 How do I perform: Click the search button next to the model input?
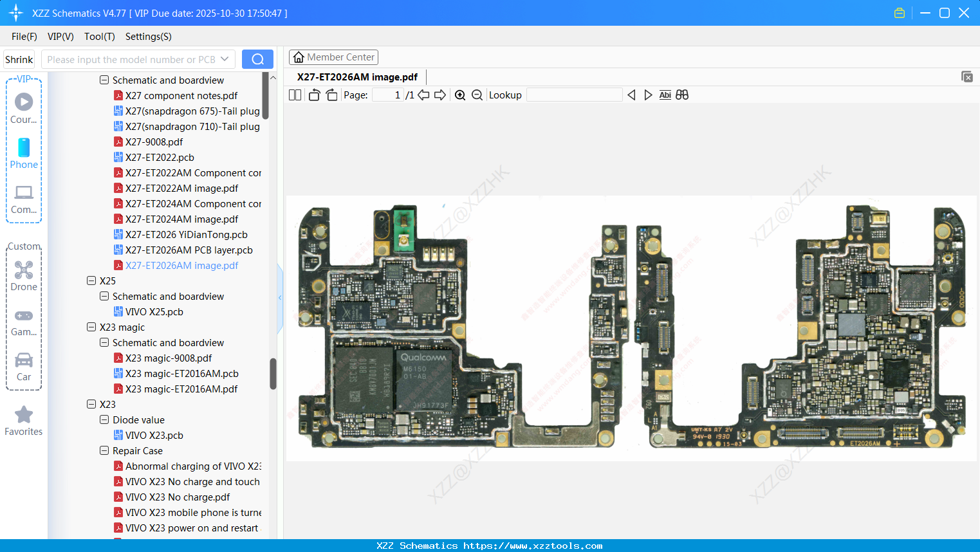(257, 59)
